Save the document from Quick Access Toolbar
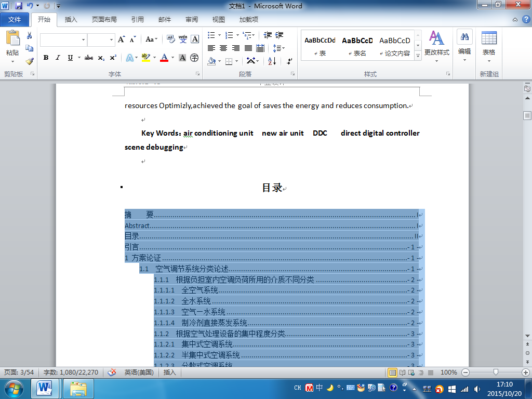 19,6
